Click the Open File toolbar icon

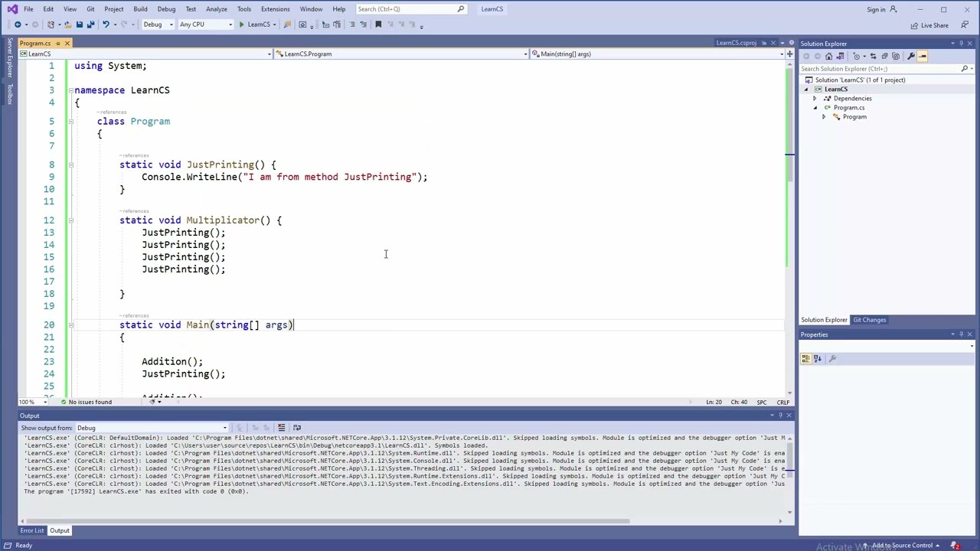pos(68,24)
